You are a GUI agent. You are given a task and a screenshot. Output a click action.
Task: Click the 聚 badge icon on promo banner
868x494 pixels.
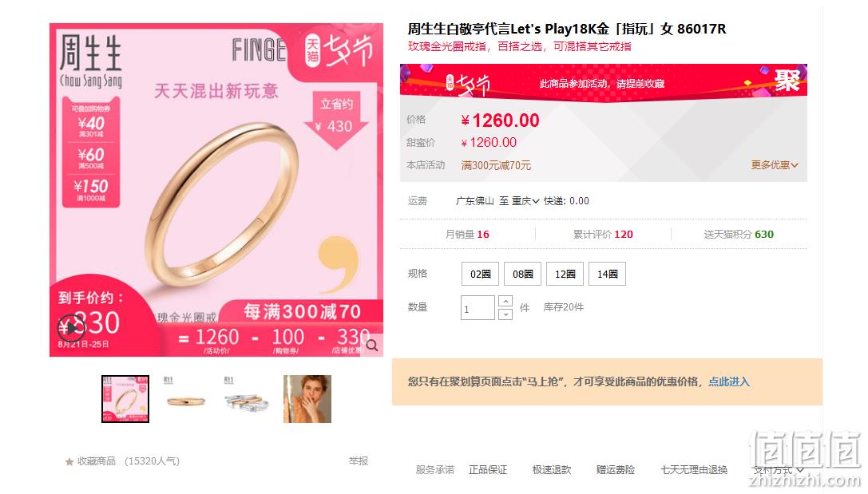(787, 81)
